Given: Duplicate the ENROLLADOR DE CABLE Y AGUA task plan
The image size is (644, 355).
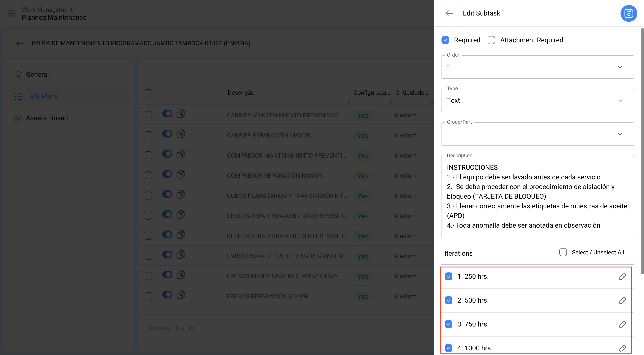Looking at the screenshot, I should tap(181, 254).
